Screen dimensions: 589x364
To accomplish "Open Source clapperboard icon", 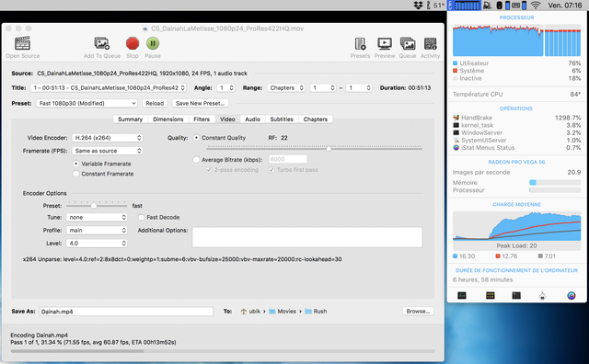I will tap(22, 43).
